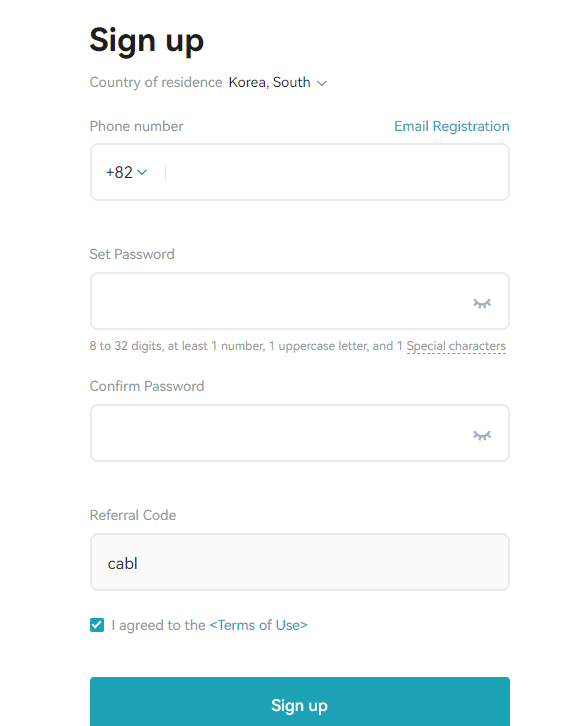The width and height of the screenshot is (582, 726).
Task: Reveal the Set Password text with the eye icon
Action: [482, 303]
